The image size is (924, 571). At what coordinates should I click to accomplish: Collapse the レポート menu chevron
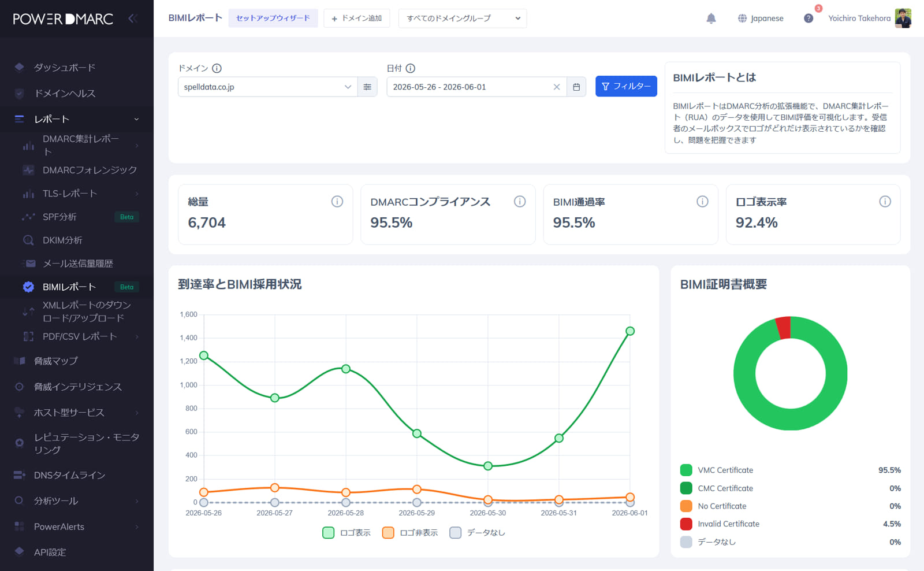[x=136, y=119]
